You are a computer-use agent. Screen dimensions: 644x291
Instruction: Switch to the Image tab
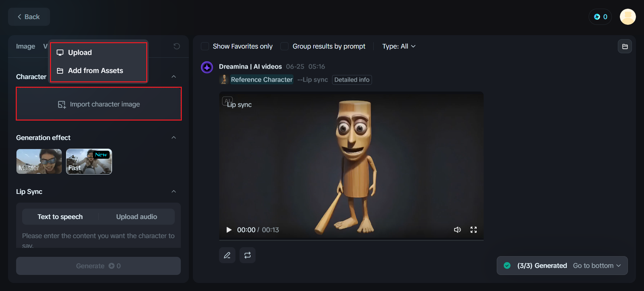pos(25,46)
